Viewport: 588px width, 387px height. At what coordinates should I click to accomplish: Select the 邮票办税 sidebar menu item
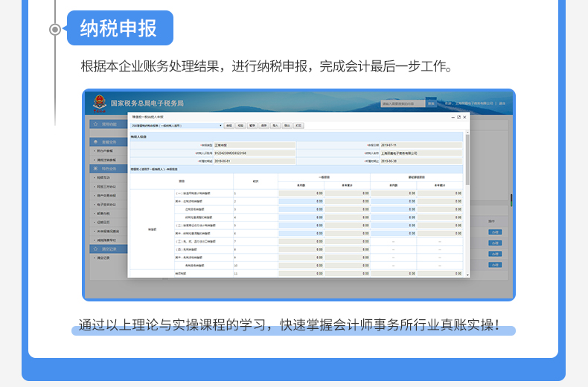(105, 212)
